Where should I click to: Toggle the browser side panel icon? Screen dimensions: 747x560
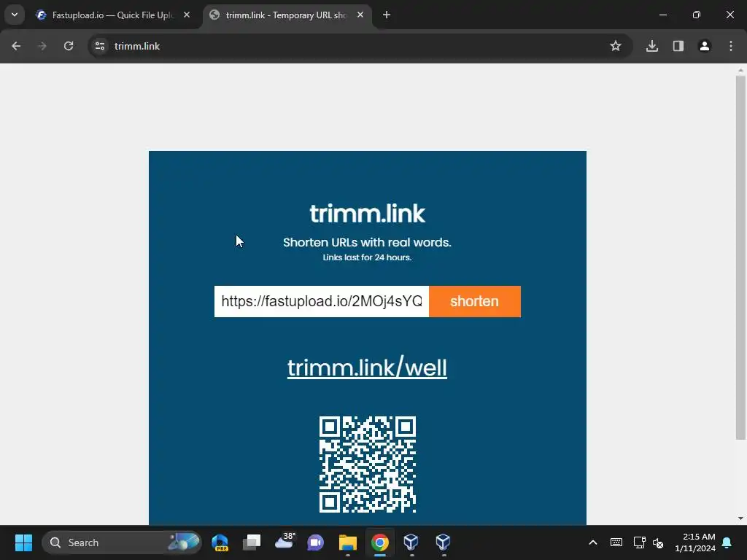[x=678, y=46]
